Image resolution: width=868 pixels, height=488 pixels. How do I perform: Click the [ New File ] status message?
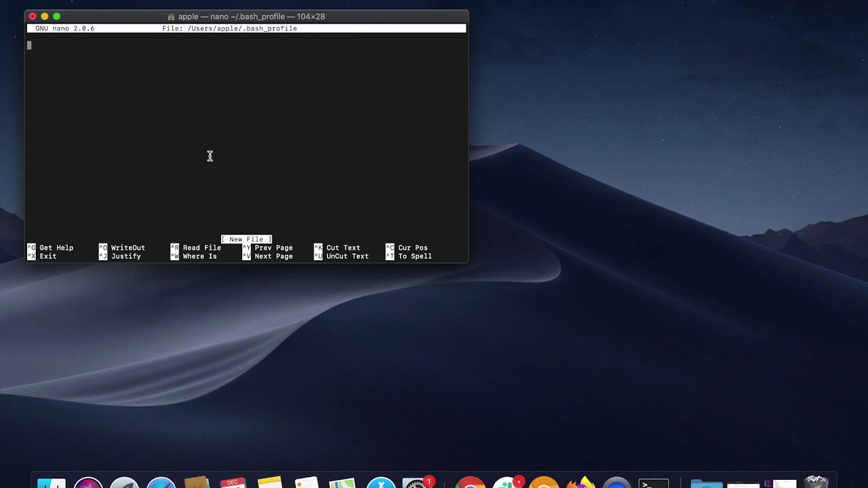tap(246, 239)
